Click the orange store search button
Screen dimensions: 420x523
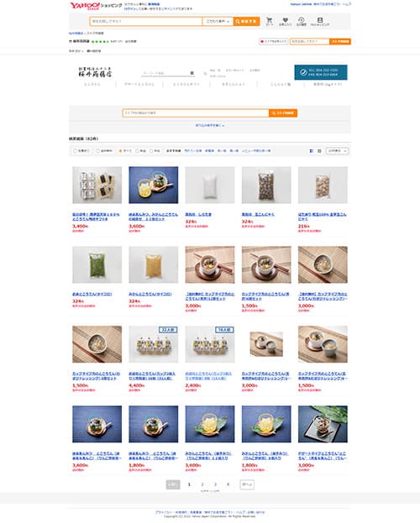click(283, 113)
